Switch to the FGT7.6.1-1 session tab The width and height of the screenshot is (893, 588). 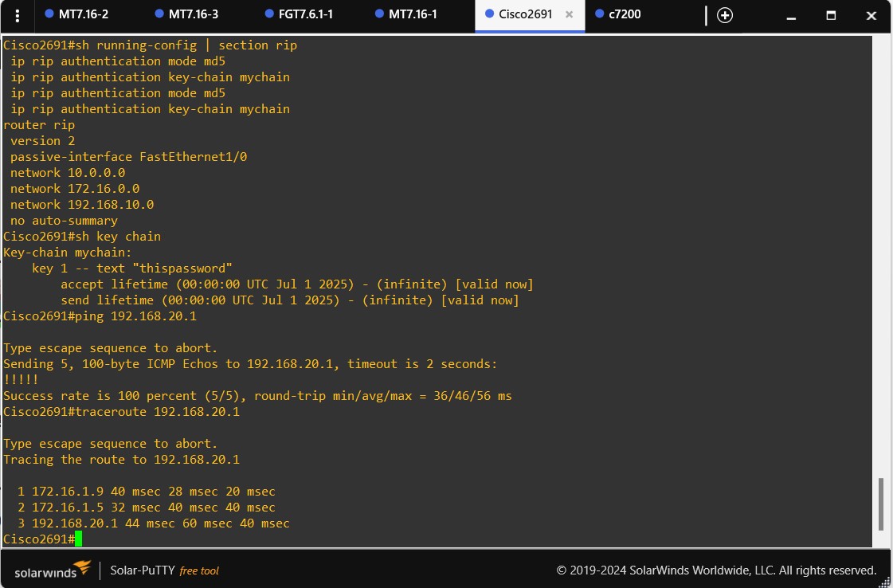[299, 14]
